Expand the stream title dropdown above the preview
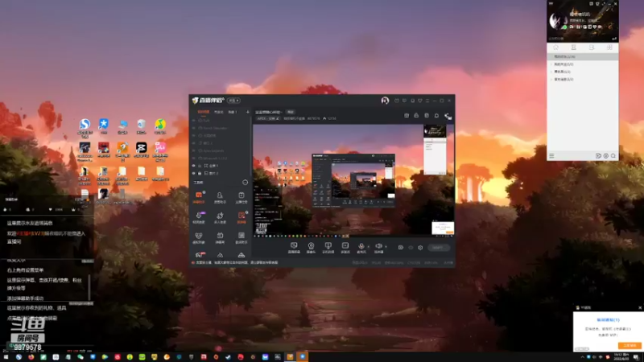Image resolution: width=644 pixels, height=362 pixels. coord(269,112)
